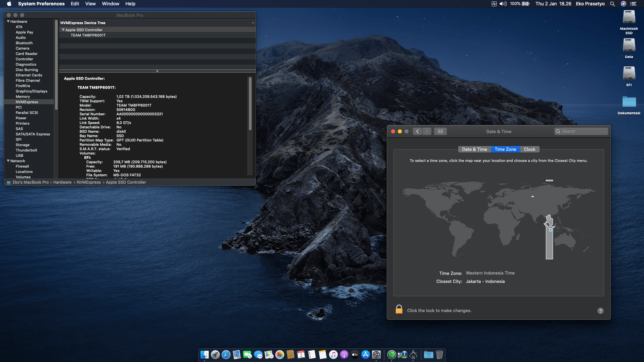Open Safari browser in the dock
This screenshot has height=362, width=644.
(226, 355)
